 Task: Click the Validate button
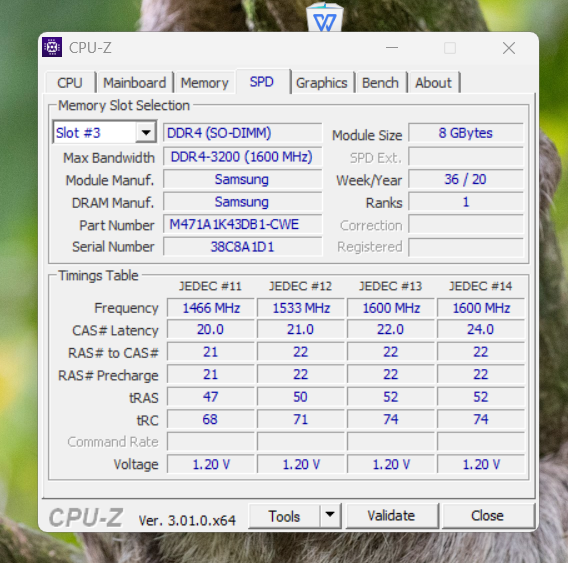(x=391, y=516)
